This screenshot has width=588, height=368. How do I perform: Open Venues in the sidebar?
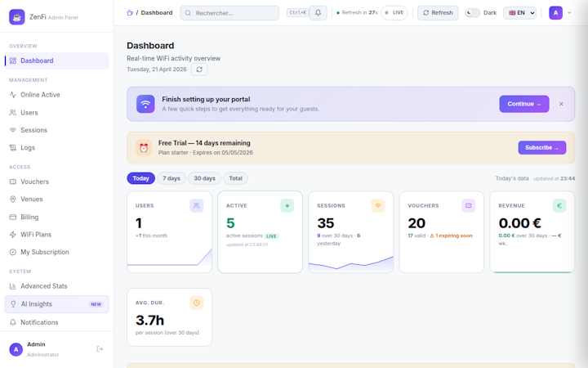[56, 199]
